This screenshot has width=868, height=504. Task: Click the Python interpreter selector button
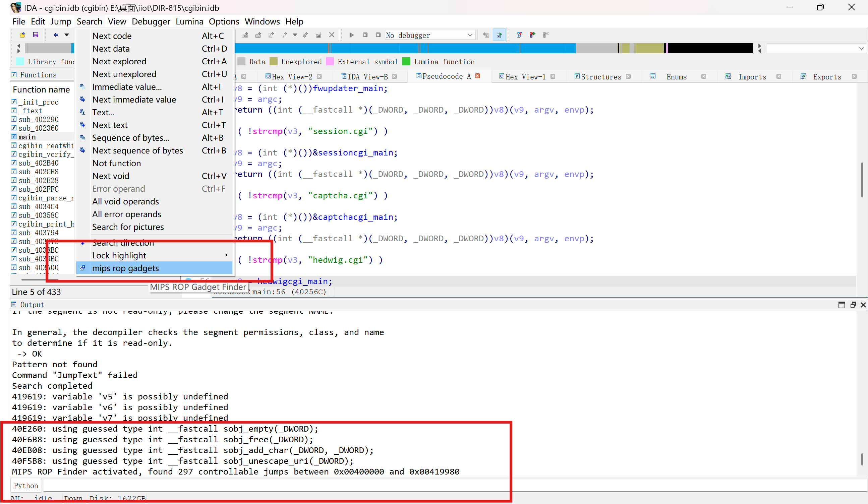tap(26, 486)
